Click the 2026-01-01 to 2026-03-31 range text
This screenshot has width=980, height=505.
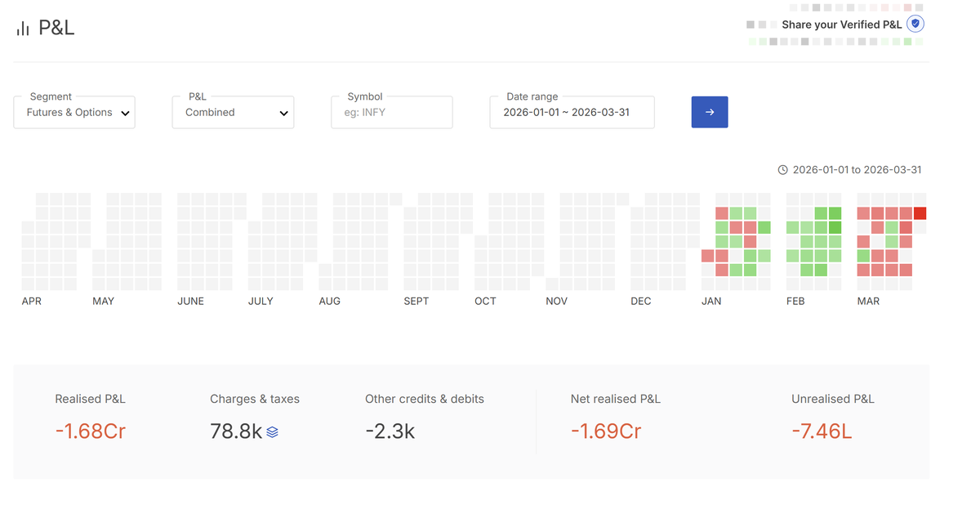coord(857,170)
